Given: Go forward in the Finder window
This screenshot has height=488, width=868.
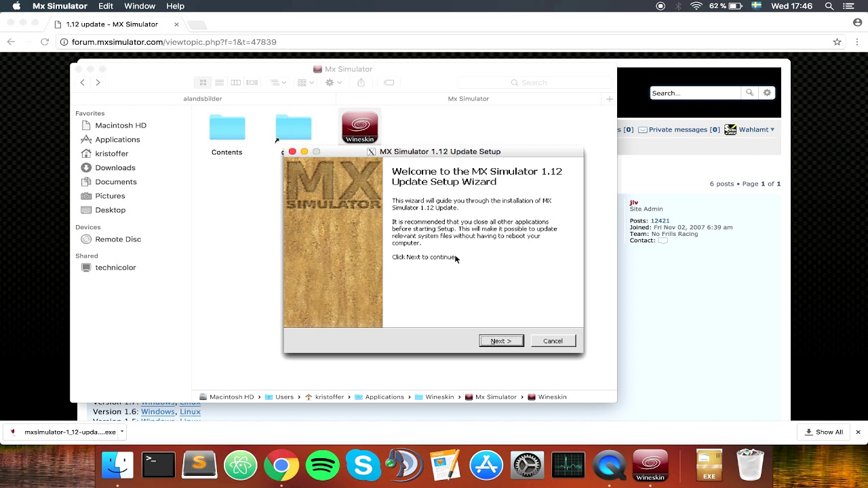Looking at the screenshot, I should [98, 82].
